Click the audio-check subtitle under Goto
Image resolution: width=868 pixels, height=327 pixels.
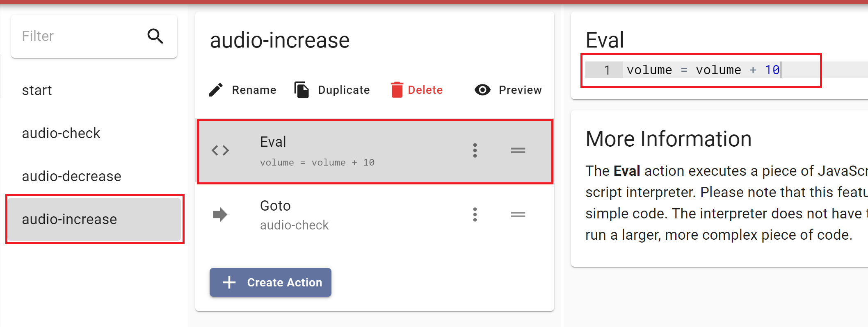[295, 225]
